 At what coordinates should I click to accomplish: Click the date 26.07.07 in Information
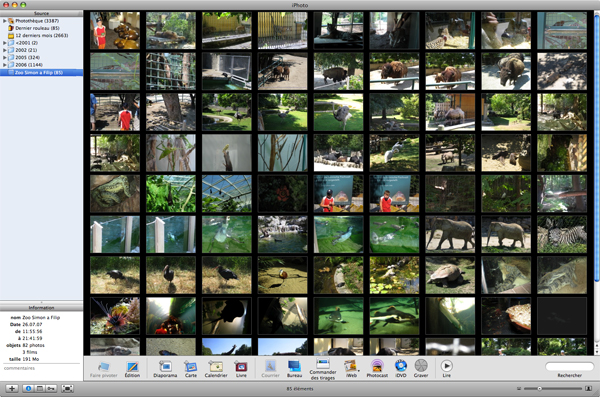coord(32,324)
